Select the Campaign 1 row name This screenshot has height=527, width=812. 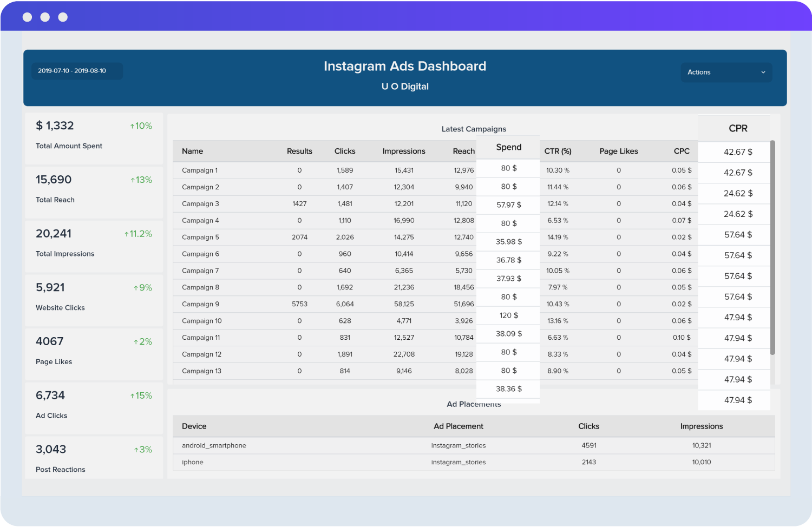pyautogui.click(x=200, y=170)
